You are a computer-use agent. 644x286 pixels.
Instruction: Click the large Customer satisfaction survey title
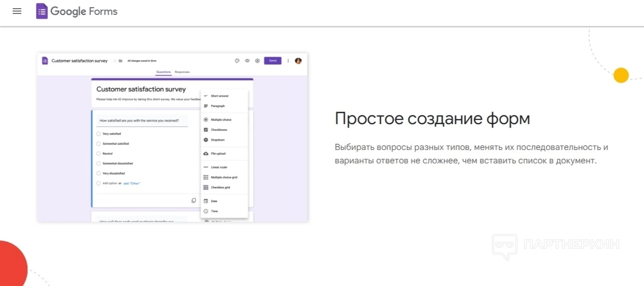141,89
